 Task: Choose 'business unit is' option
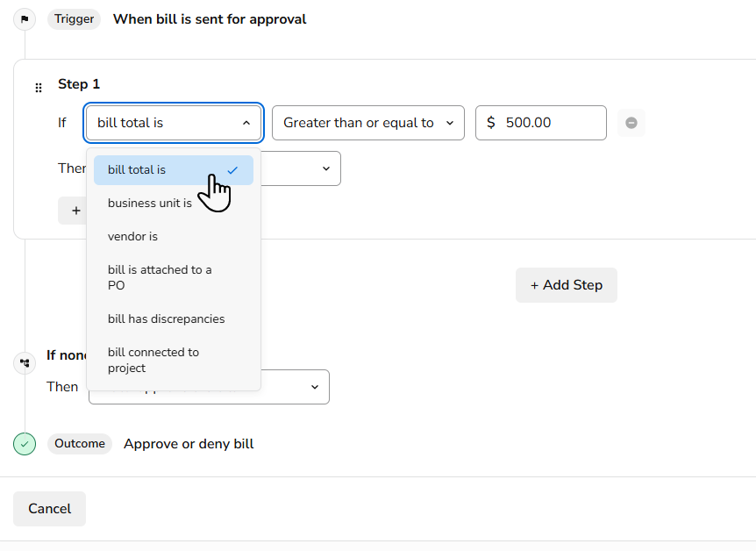(x=174, y=204)
